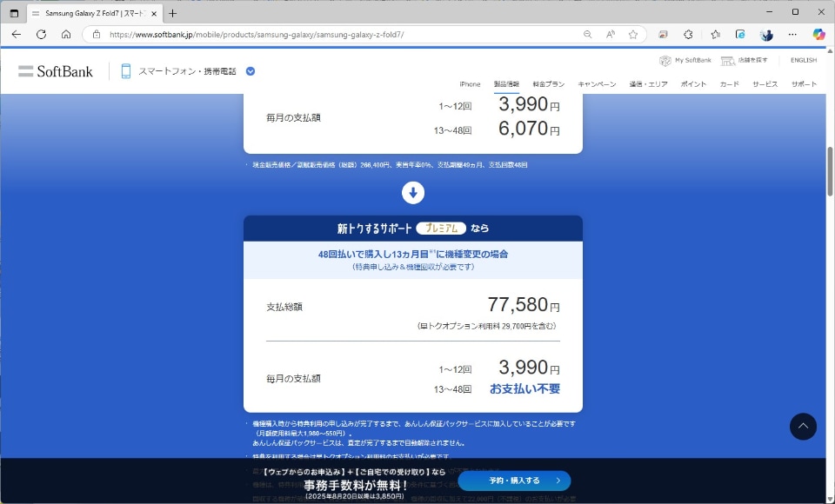Open the サポート menu item
835x504 pixels.
(x=804, y=84)
